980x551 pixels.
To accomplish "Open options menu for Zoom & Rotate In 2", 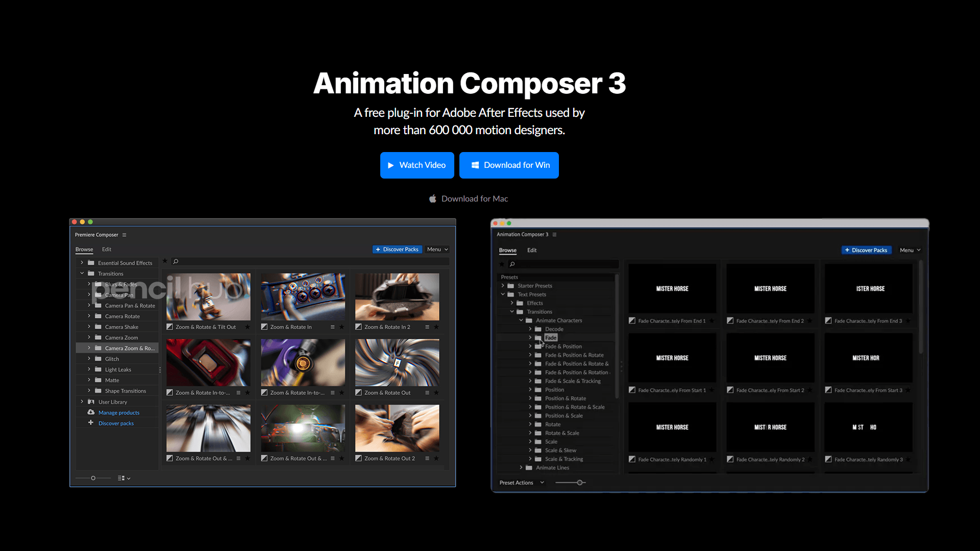I will (x=427, y=327).
